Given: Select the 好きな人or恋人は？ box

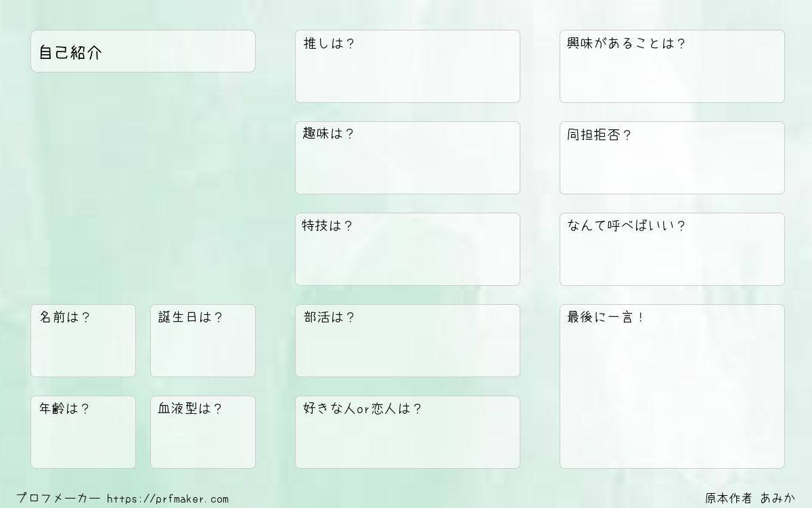Looking at the screenshot, I should (x=407, y=432).
